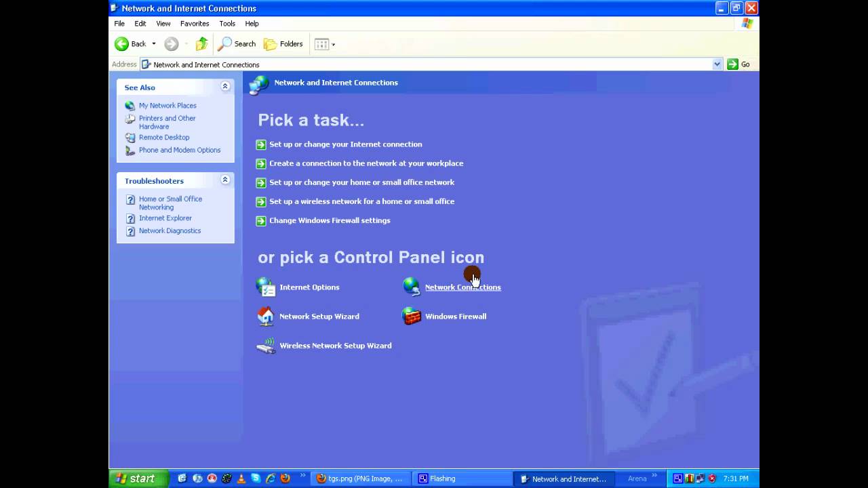Launch Internet Explorer quick launch icon
This screenshot has height=488, width=868.
click(x=271, y=479)
